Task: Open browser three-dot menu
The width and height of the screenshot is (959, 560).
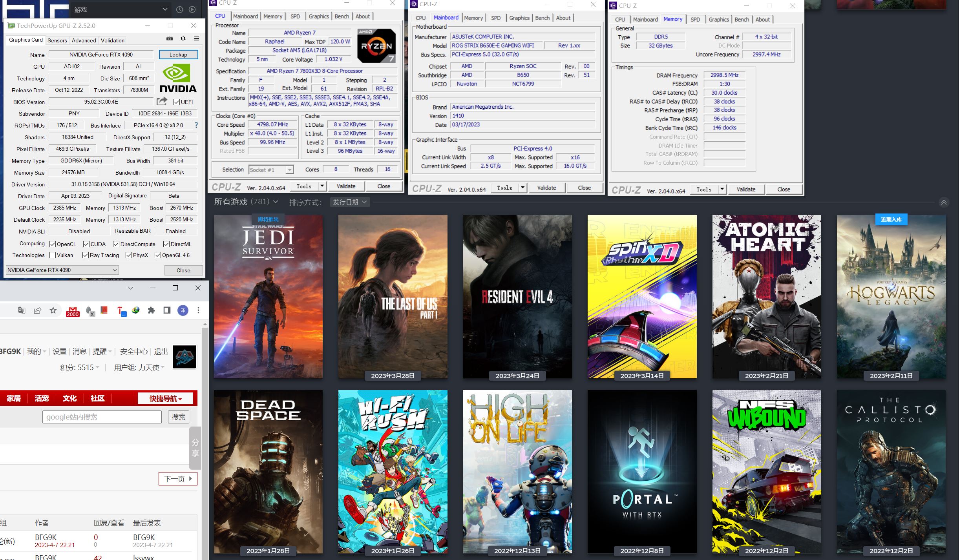Action: click(x=198, y=310)
